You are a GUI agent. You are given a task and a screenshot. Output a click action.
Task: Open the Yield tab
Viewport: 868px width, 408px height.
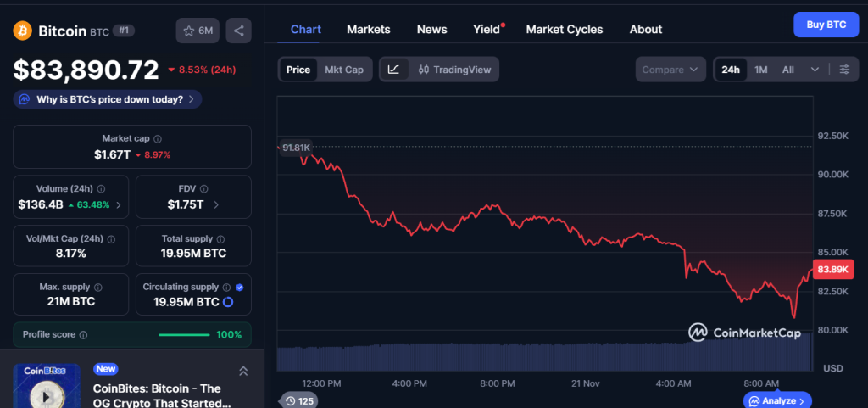tap(487, 30)
